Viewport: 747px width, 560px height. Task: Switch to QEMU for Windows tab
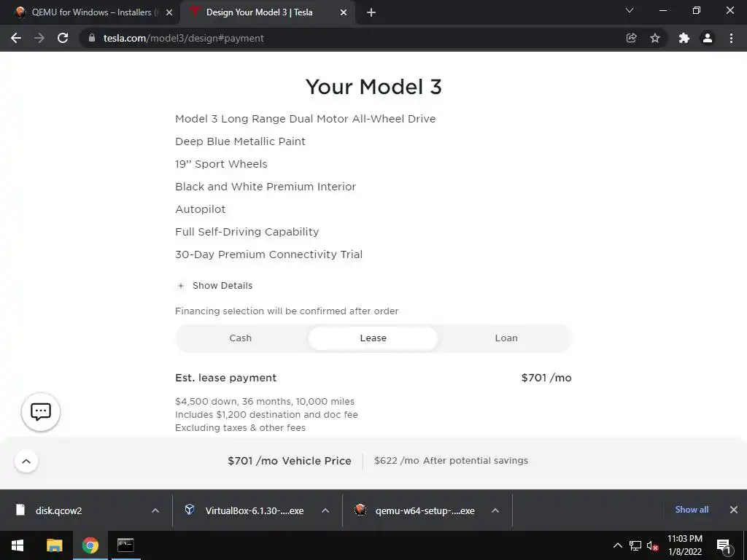pos(90,12)
